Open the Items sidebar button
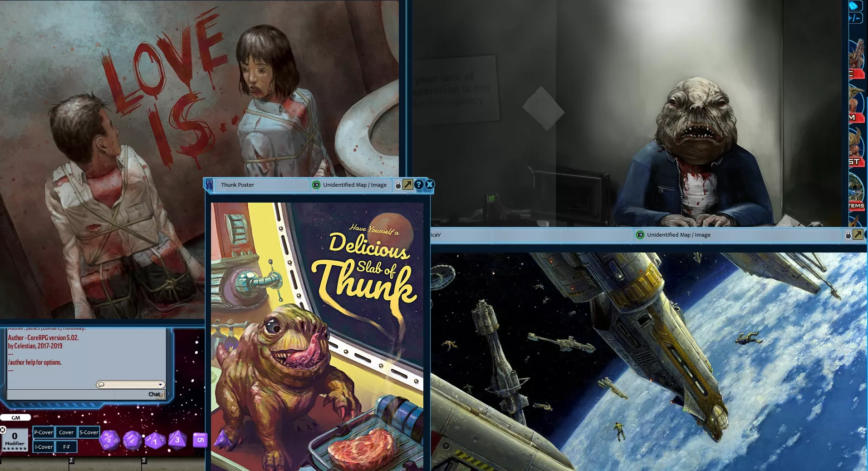Viewport: 868px width, 471px height. tap(856, 191)
